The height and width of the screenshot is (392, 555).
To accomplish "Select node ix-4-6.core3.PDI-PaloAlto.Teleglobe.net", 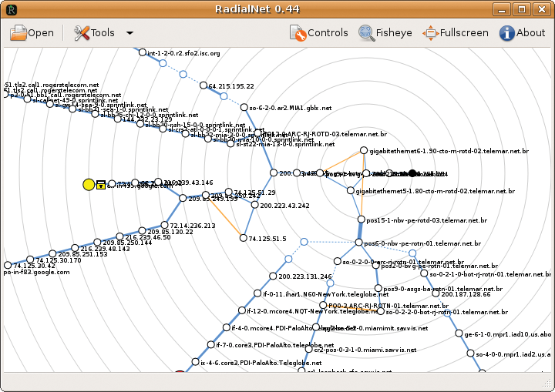I will click(x=195, y=362).
